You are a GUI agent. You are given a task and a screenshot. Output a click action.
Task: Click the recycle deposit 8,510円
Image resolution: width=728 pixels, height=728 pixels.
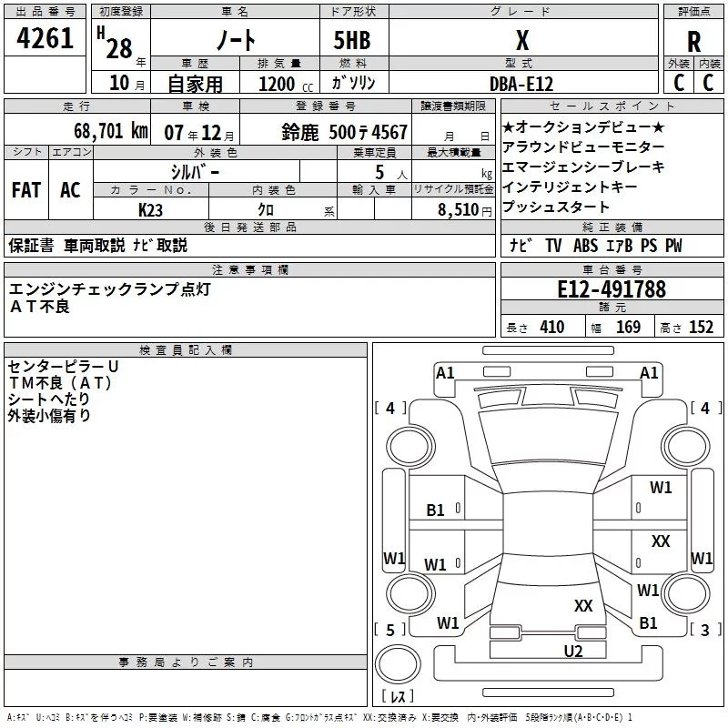[x=465, y=210]
